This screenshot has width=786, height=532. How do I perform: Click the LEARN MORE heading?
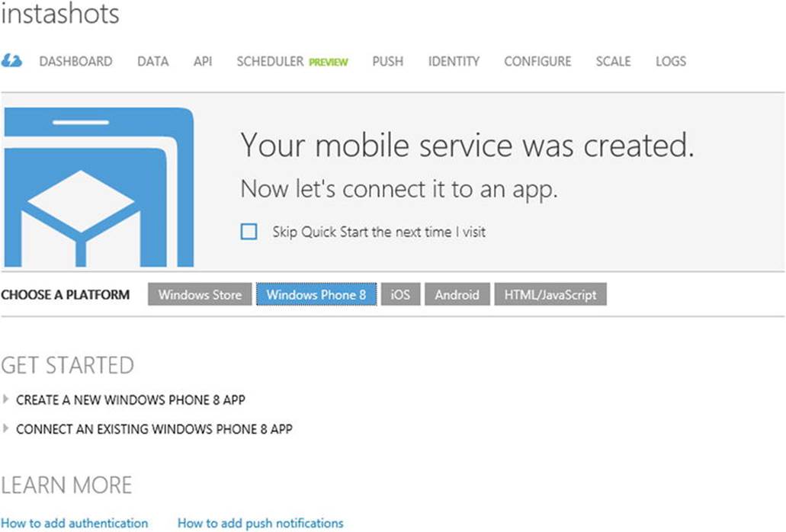66,485
